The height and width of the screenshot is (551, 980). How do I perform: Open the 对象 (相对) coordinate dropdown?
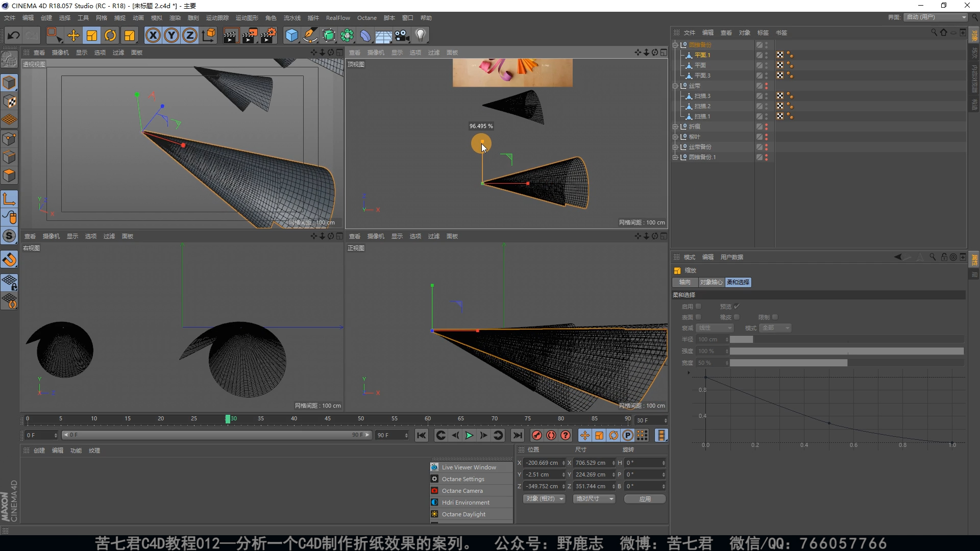click(x=544, y=498)
